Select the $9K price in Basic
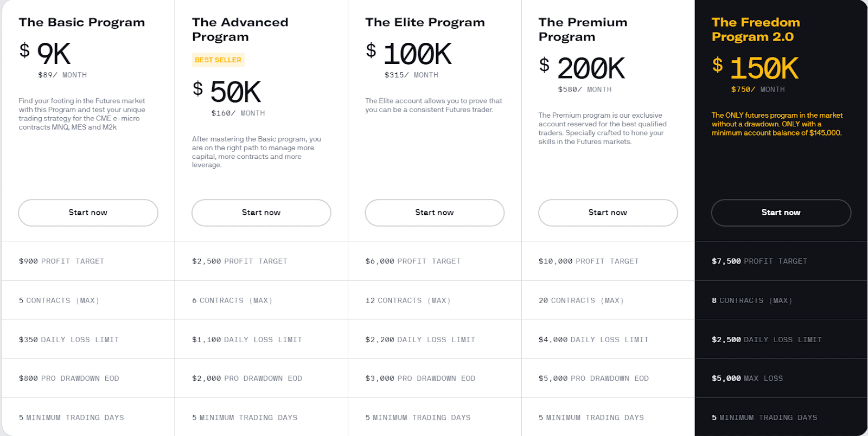The height and width of the screenshot is (436, 868). [46, 54]
